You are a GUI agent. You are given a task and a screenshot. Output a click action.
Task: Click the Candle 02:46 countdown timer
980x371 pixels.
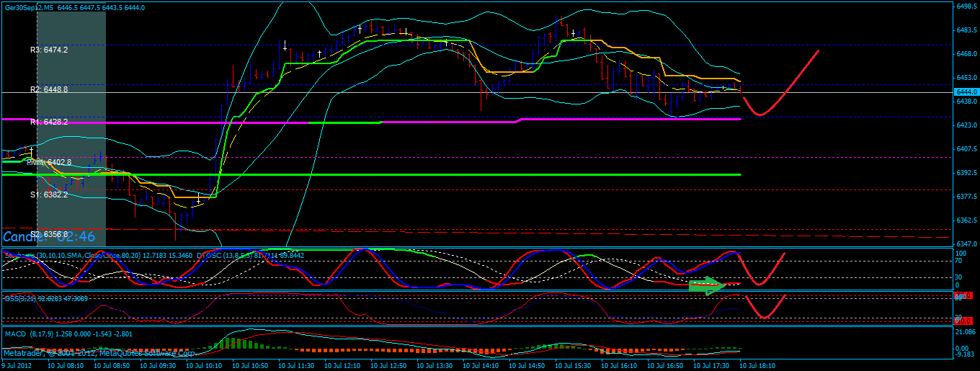click(49, 236)
